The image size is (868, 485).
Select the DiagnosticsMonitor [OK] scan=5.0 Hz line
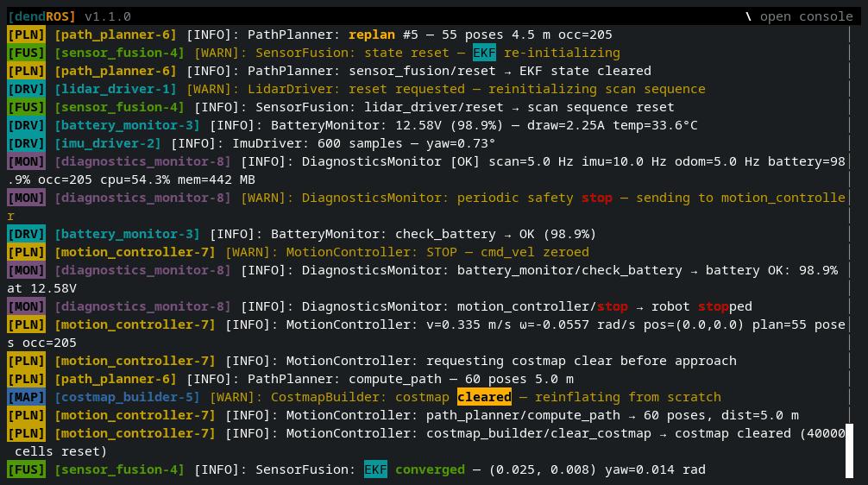pos(428,171)
